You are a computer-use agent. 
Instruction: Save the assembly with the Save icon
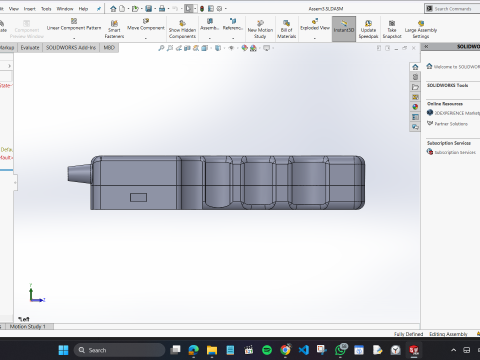149,9
